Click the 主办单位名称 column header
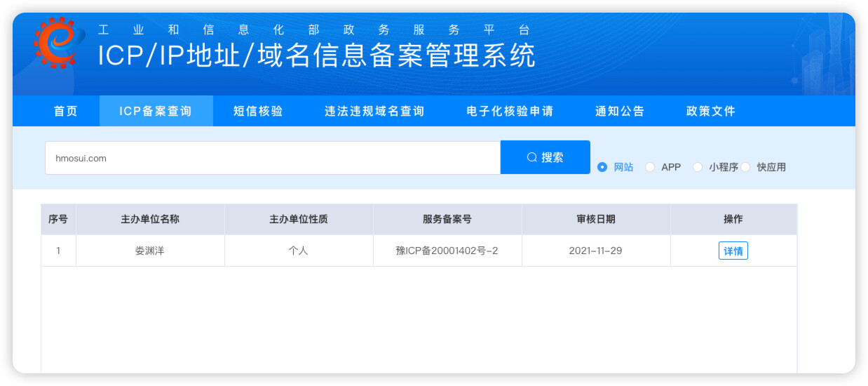The image size is (868, 386). [x=150, y=219]
